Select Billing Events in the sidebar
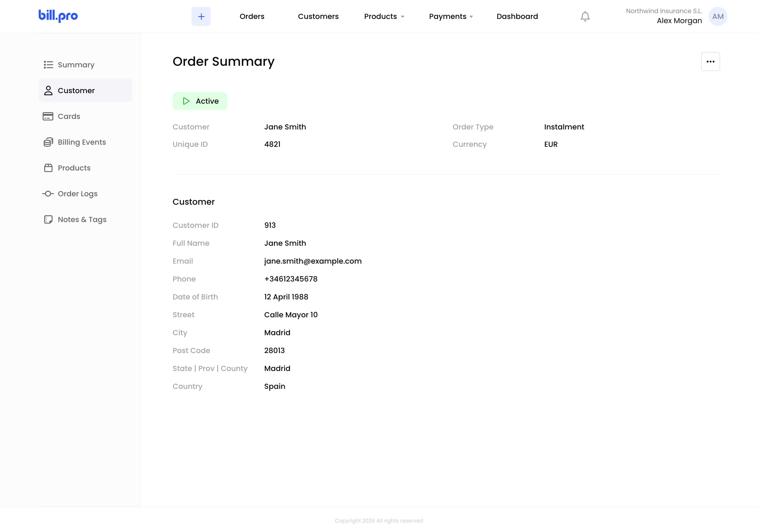 (x=85, y=142)
